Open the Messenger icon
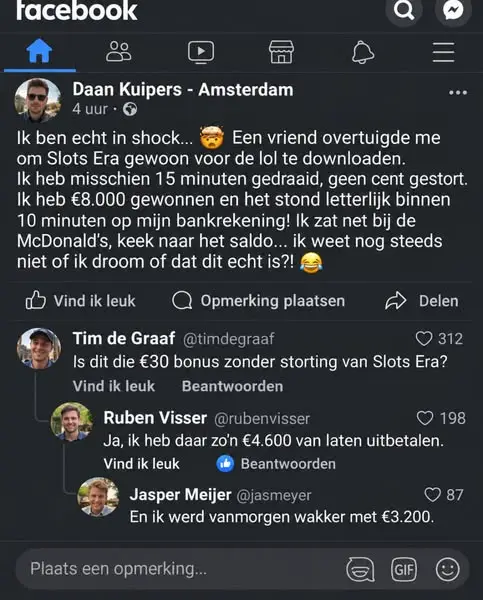The image size is (483, 600). point(453,10)
